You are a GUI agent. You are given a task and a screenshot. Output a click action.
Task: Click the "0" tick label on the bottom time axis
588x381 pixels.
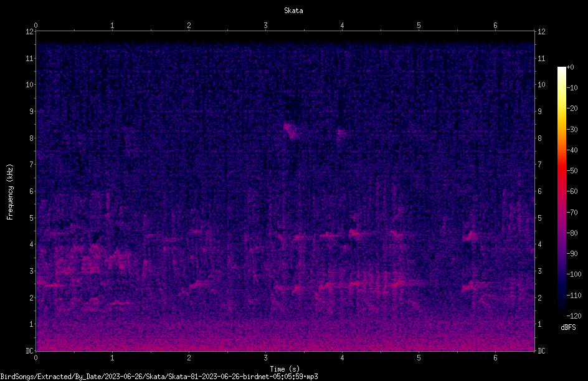point(36,358)
